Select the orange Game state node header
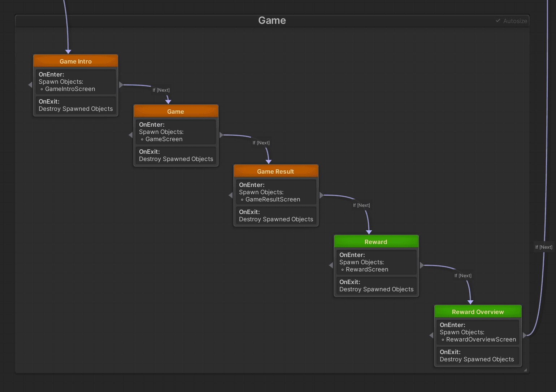 176,111
